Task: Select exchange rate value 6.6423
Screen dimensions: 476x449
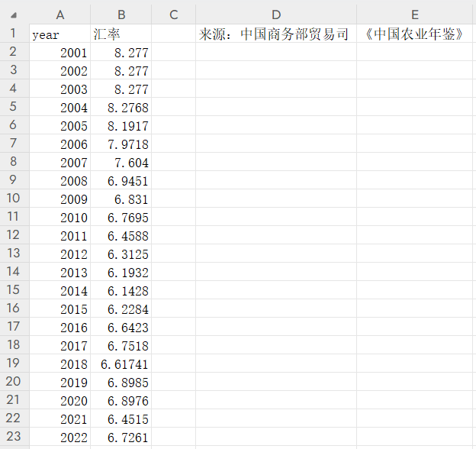Action: tap(121, 327)
